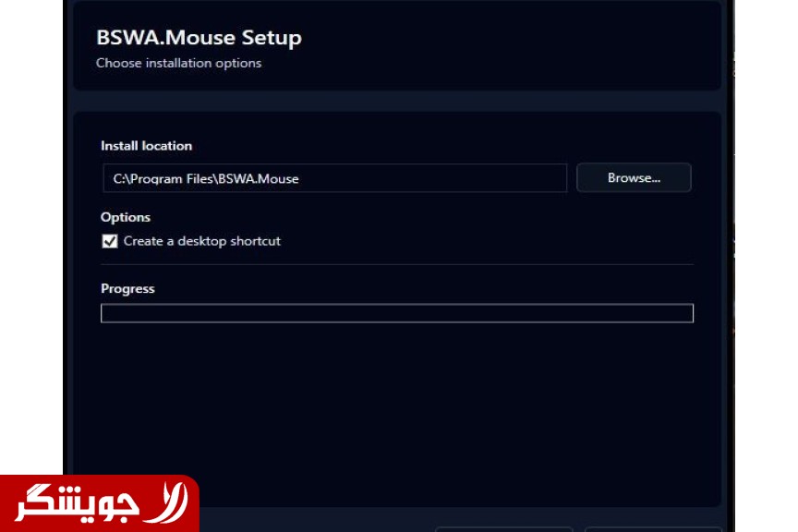Image resolution: width=798 pixels, height=532 pixels.
Task: Click the empty area below the progress bar
Action: (396, 406)
